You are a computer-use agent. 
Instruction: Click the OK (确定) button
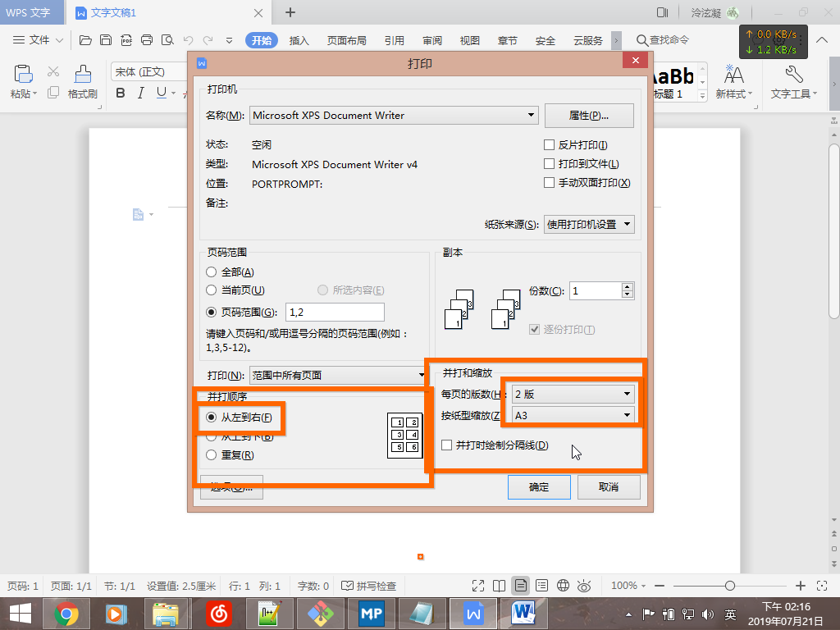click(x=539, y=487)
